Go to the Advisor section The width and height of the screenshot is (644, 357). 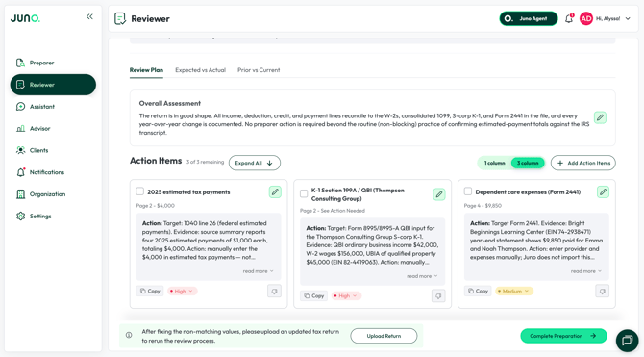coord(53,128)
